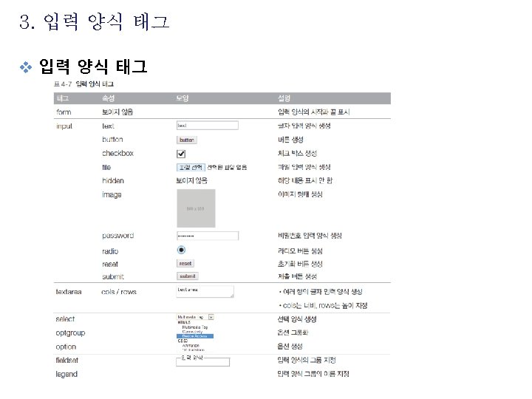Choose highlighted Device Access option
This screenshot has height=399, width=532.
point(195,336)
